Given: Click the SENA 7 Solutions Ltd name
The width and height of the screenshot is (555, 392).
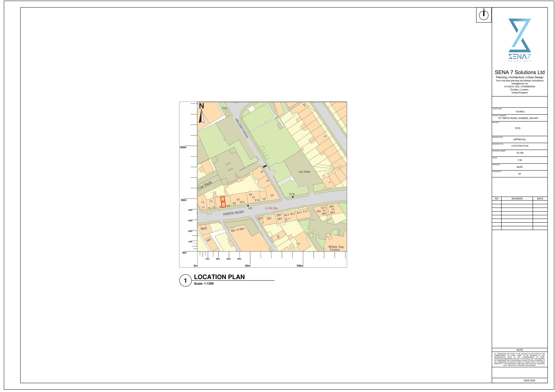Looking at the screenshot, I should [x=520, y=72].
